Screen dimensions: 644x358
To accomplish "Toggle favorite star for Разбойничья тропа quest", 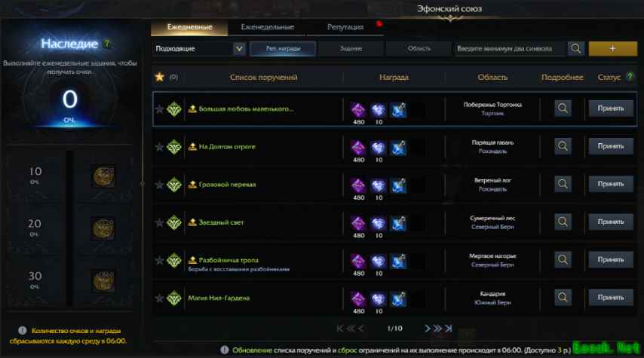I will 159,260.
